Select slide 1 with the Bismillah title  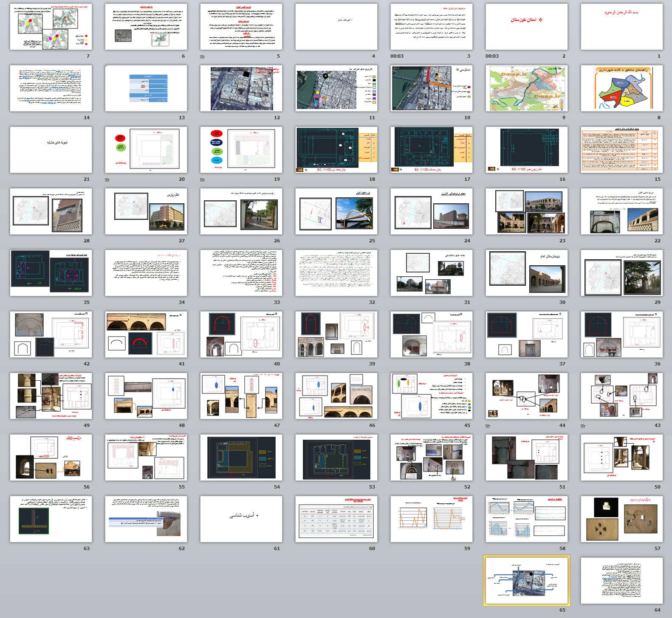click(x=621, y=27)
